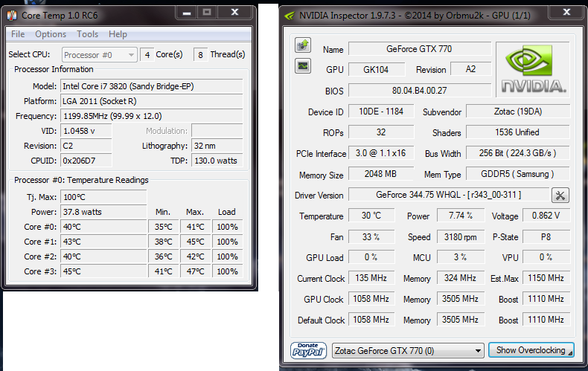Click the GeForce GTX 770 name field
The height and width of the screenshot is (371, 588).
click(420, 49)
